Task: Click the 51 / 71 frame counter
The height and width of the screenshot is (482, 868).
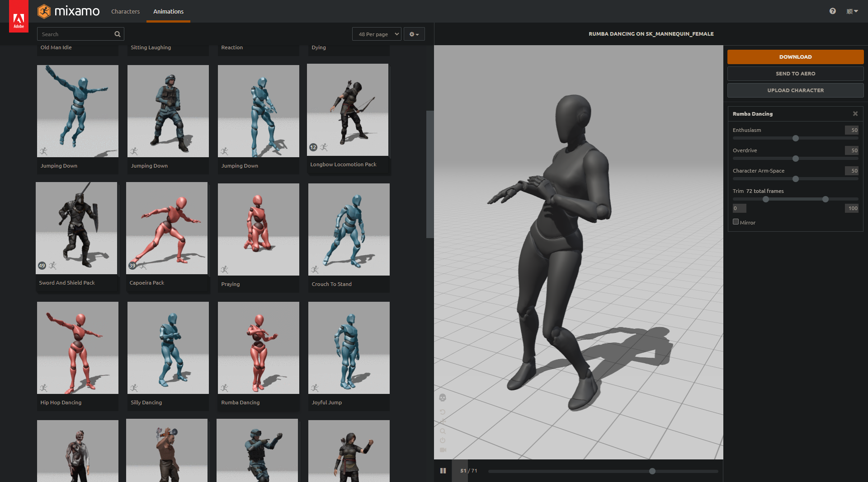Action: tap(469, 471)
